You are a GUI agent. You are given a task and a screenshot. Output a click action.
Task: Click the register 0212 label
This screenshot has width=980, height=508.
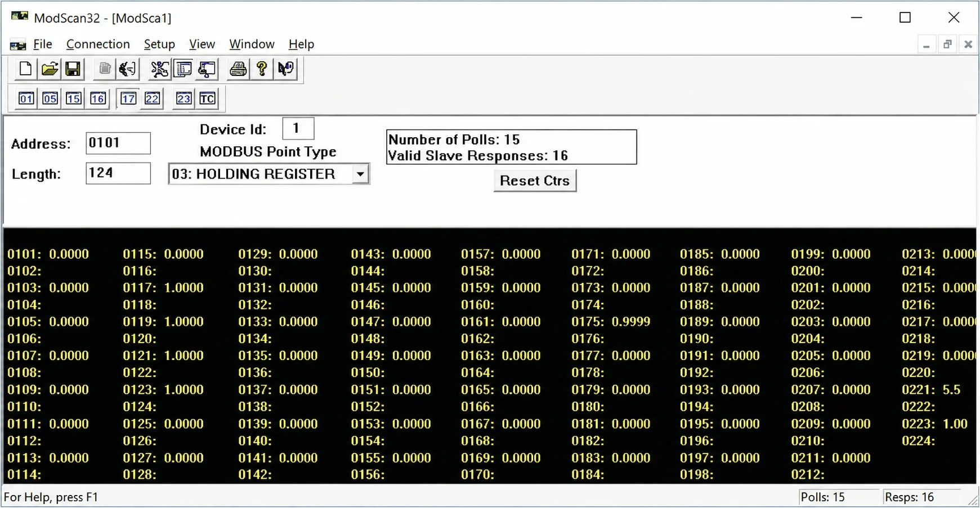pos(808,474)
